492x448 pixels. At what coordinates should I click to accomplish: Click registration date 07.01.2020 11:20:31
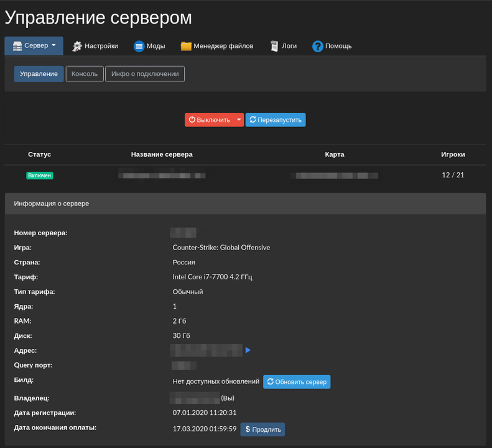(x=204, y=413)
